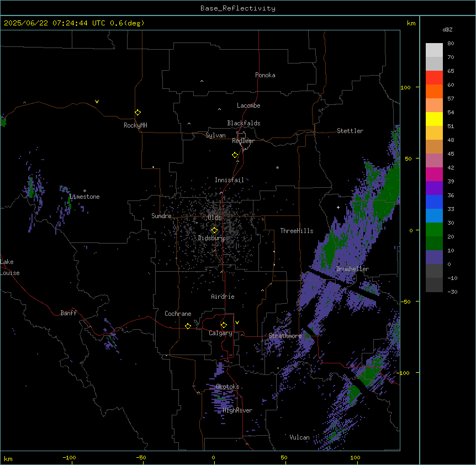Viewport: 476px width, 465px height.
Task: Pick the gray -10 to 0 dBZ swatch
Action: click(434, 271)
